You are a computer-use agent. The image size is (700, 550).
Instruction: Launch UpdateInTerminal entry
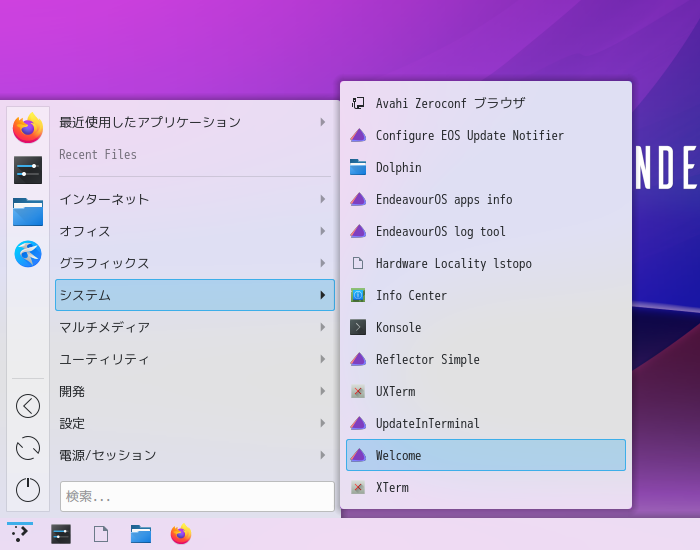coord(486,423)
